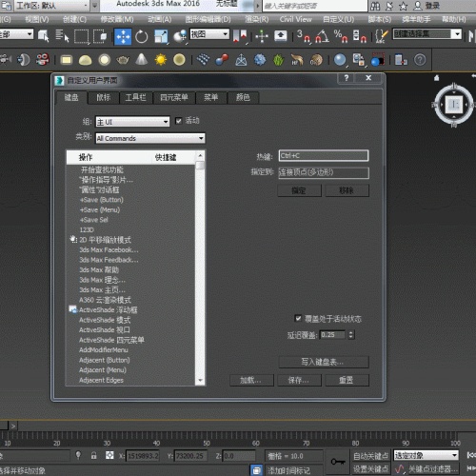Click the yellow box primitive icon
The height and width of the screenshot is (476, 476).
pyautogui.click(x=67, y=60)
